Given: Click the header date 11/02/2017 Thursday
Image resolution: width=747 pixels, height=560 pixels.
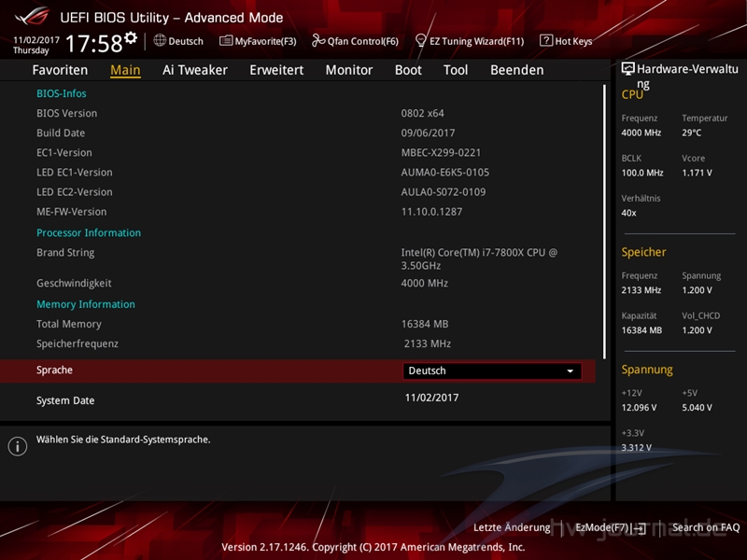Looking at the screenshot, I should [36, 45].
